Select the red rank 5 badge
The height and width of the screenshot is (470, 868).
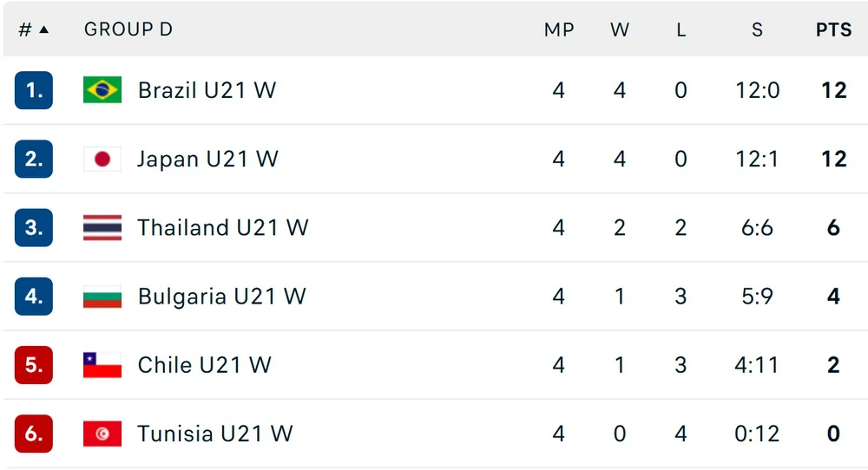pyautogui.click(x=34, y=365)
